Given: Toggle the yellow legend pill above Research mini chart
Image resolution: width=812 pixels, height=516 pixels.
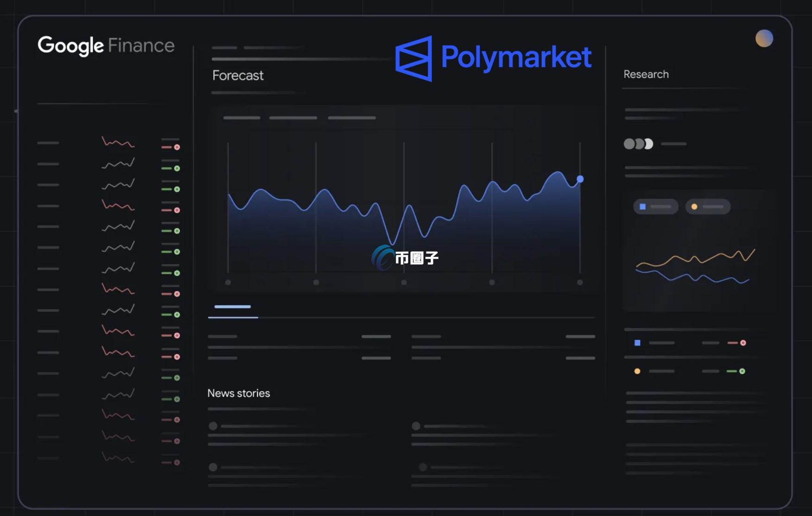Looking at the screenshot, I should [708, 207].
